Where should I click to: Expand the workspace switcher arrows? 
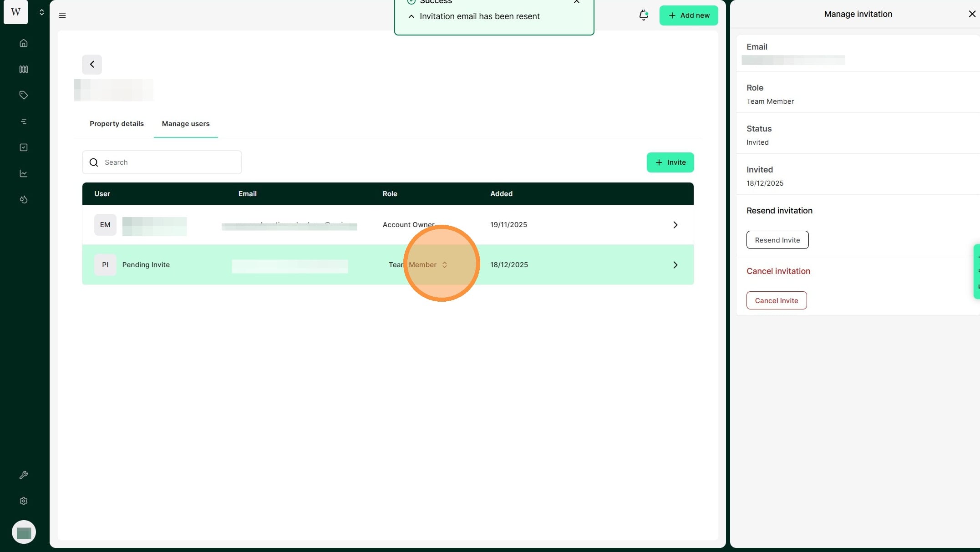pos(41,12)
